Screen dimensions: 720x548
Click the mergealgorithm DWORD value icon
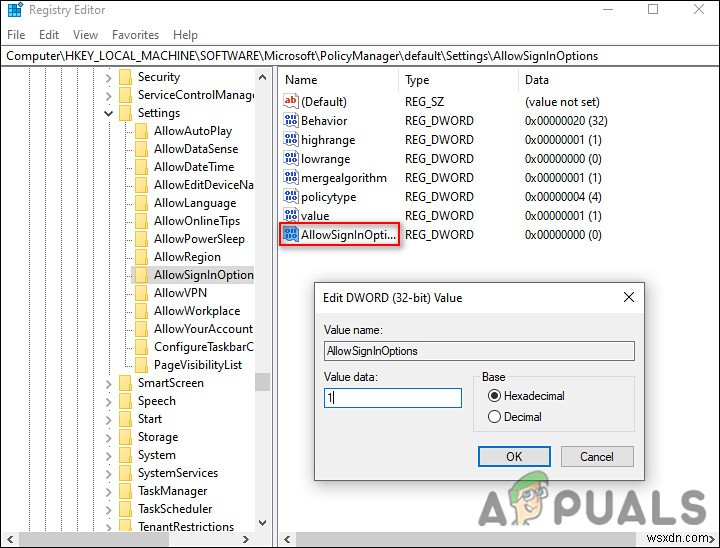tap(291, 177)
